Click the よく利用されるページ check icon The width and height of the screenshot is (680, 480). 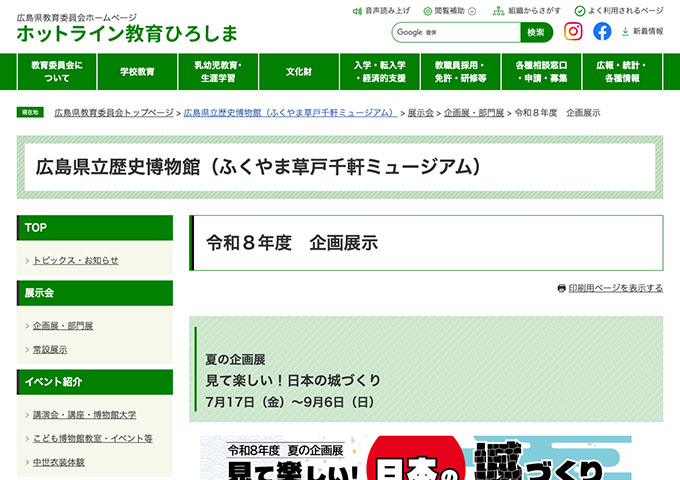point(579,11)
